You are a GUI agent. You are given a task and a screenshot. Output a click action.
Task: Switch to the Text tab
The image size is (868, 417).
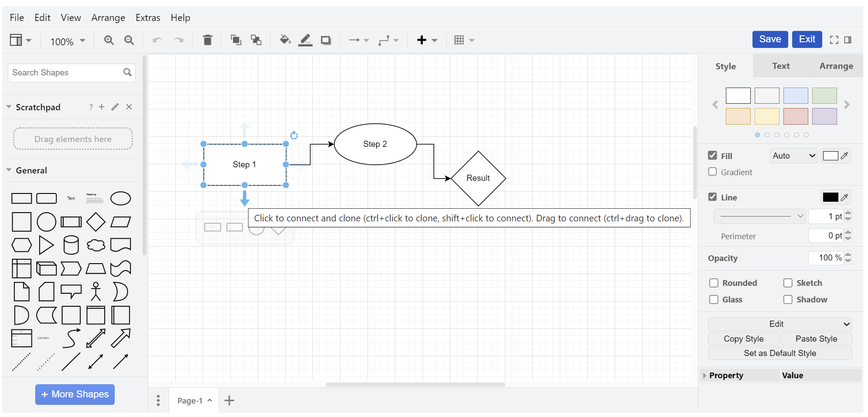tap(780, 66)
